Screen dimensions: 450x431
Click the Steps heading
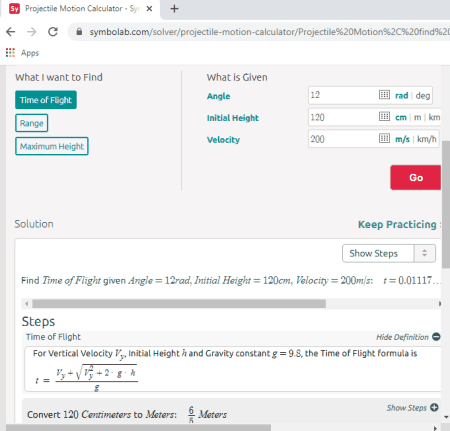tap(38, 322)
